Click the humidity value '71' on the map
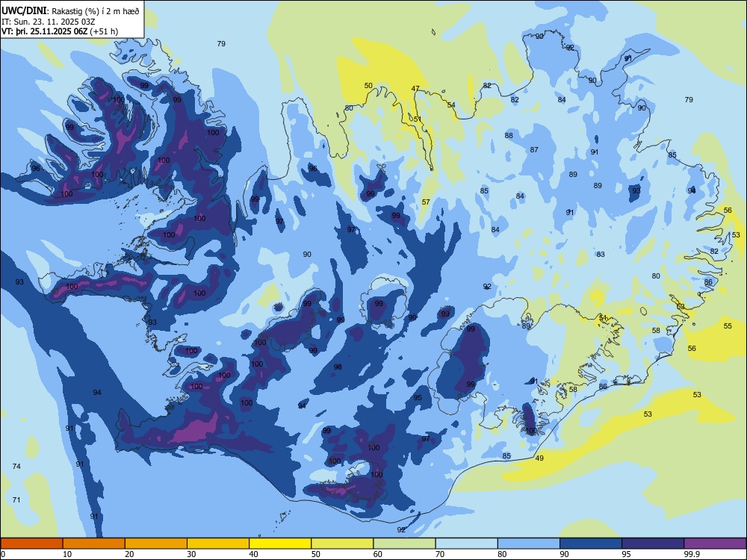Screen dimensions: 747x560 pos(16,500)
